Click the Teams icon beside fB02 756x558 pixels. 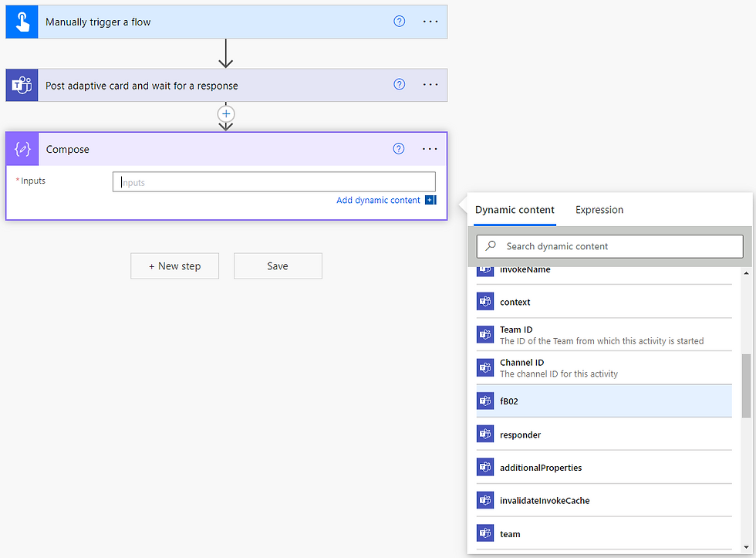pyautogui.click(x=485, y=401)
